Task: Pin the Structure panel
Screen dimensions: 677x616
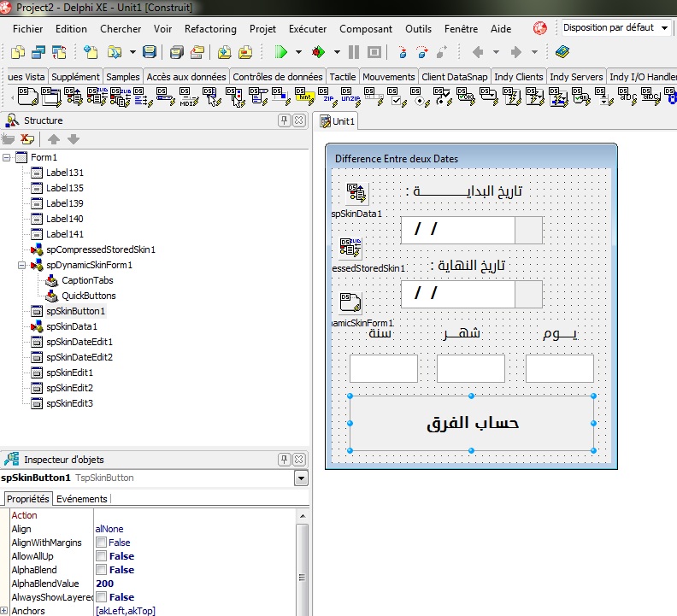Action: pos(284,120)
